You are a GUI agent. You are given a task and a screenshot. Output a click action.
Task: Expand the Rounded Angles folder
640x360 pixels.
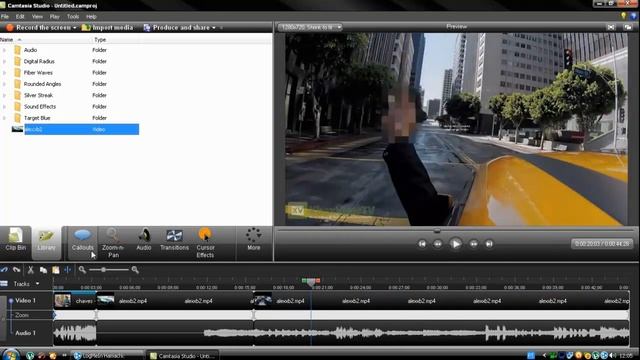(4, 84)
